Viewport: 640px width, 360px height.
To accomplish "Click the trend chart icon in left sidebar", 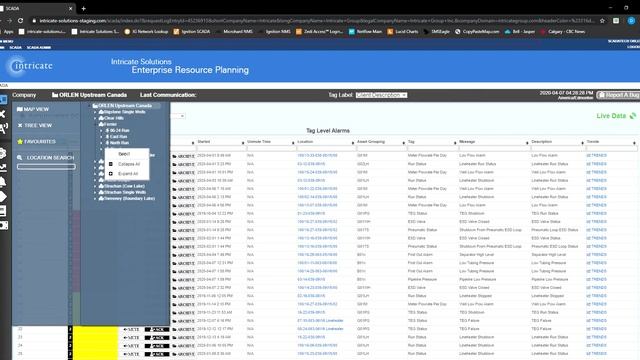I will 3,167.
